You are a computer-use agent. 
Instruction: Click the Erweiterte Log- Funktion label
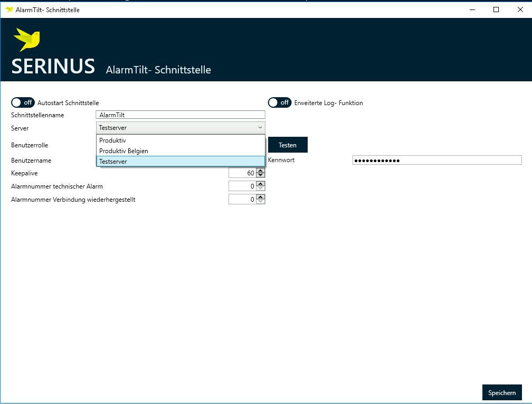tap(328, 103)
